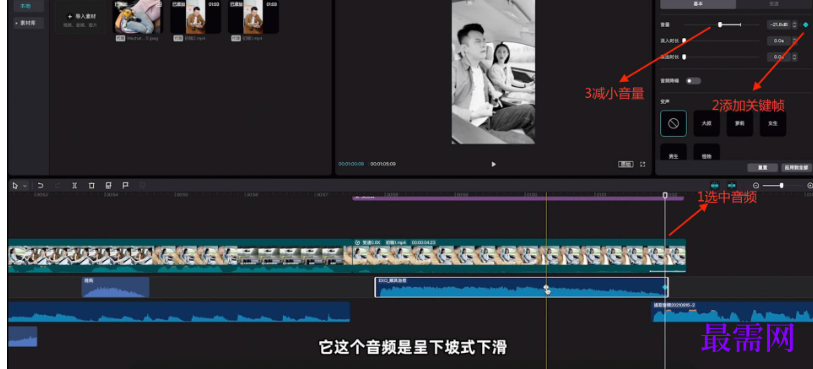Add a flag marker on the timeline

pos(125,186)
